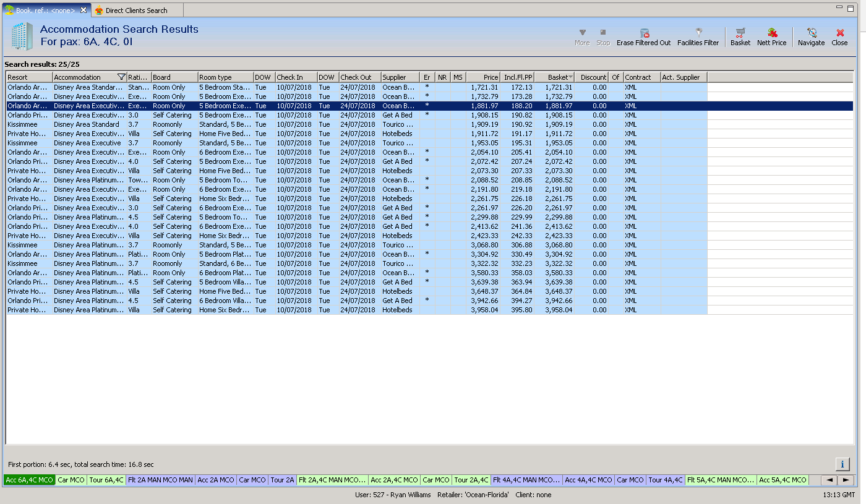Switch to Direct Clients Search tab
Viewport: 866px width, 504px height.
pos(136,11)
